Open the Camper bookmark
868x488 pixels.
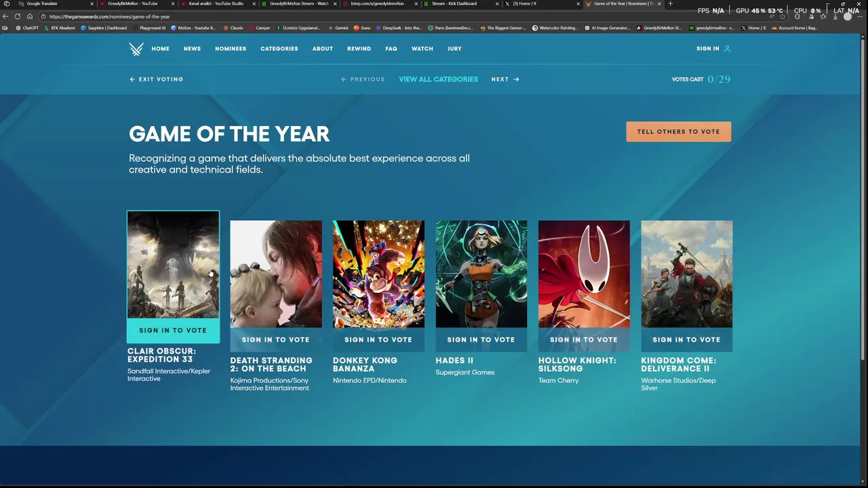259,28
